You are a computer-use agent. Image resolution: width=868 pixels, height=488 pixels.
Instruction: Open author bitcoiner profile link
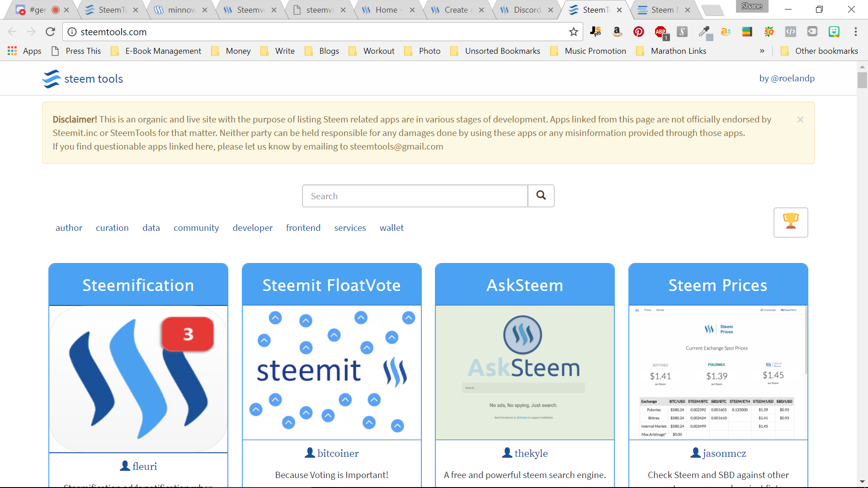[x=338, y=453]
